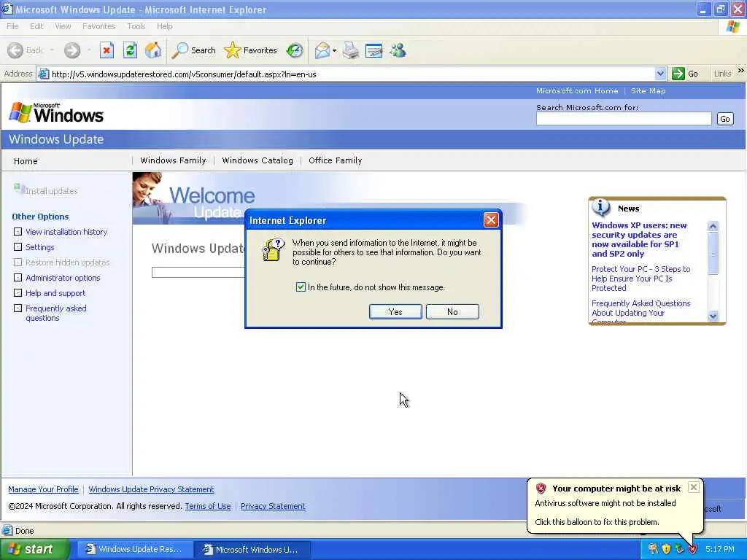Refresh the page using the toolbar icon
747x560 pixels.
pyautogui.click(x=130, y=50)
